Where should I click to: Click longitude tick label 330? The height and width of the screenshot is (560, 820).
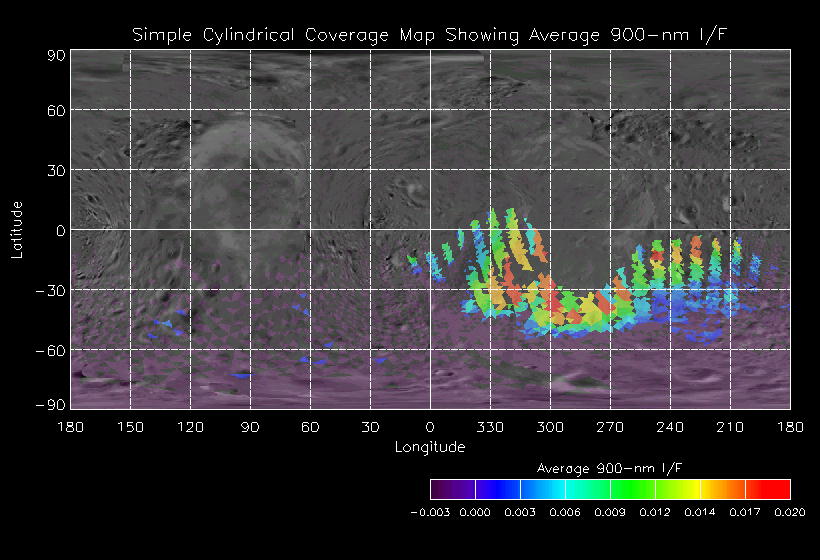tap(490, 427)
